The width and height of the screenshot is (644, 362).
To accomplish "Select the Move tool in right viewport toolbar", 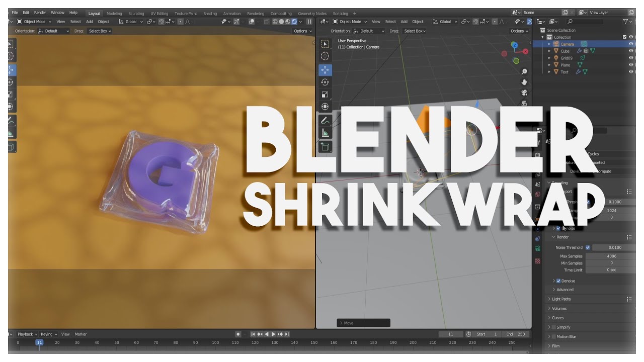I will click(325, 69).
